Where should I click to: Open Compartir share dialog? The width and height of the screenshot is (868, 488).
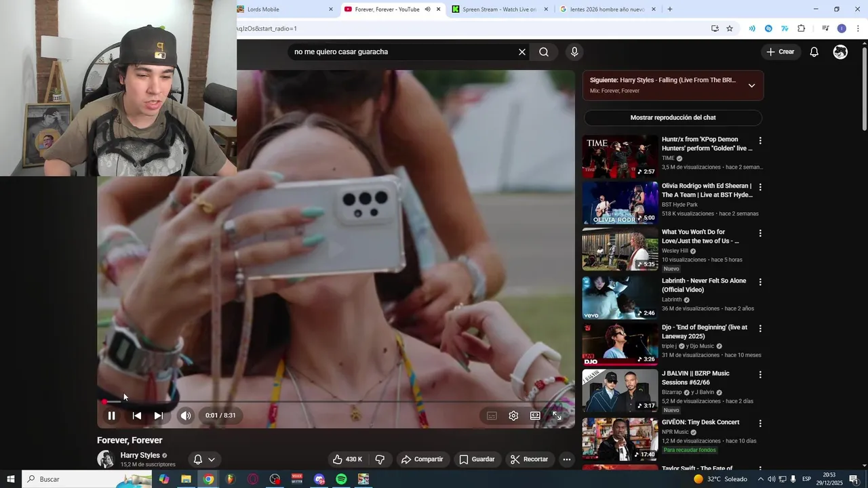(x=422, y=459)
